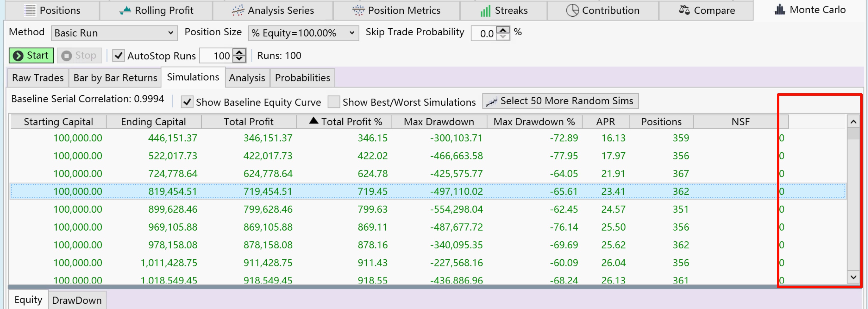Increase Skip Trade Probability with up arrow
Image resolution: width=868 pixels, height=309 pixels.
point(503,30)
